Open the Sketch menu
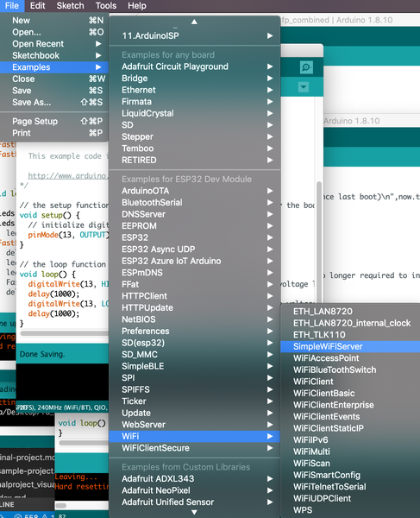 click(x=70, y=6)
